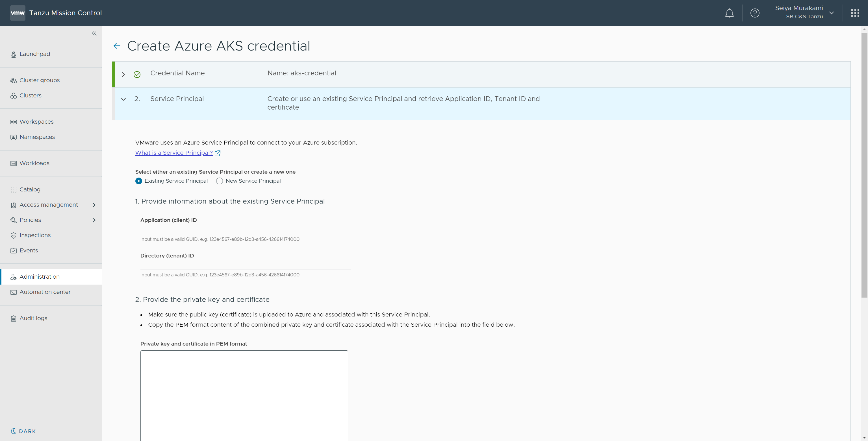Click the Inspections shield icon
Screen dimensions: 868x441
click(14, 235)
